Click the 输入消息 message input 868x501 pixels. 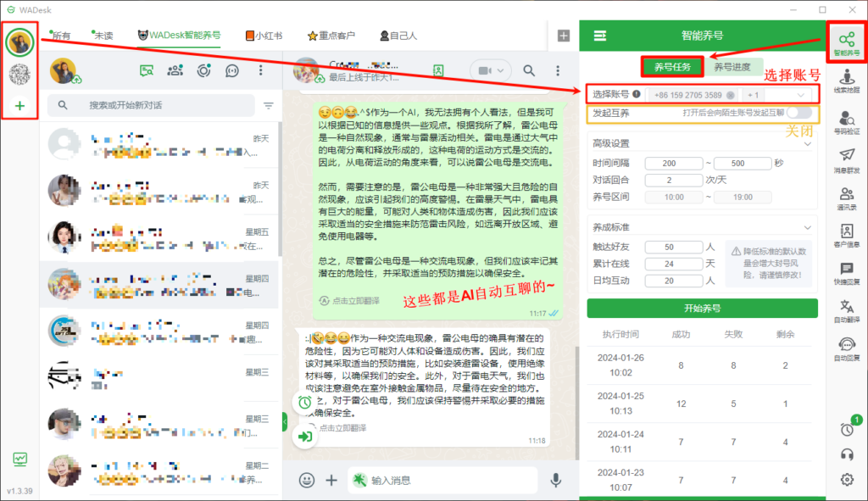pyautogui.click(x=442, y=480)
